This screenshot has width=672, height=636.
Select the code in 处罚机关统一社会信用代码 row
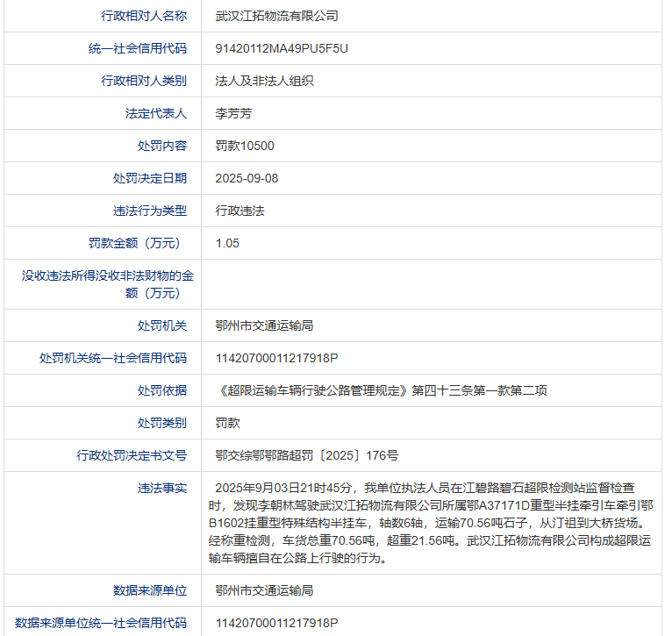pos(276,358)
